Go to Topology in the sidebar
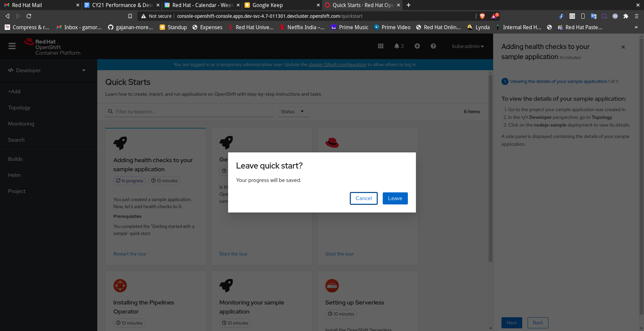 coord(19,107)
